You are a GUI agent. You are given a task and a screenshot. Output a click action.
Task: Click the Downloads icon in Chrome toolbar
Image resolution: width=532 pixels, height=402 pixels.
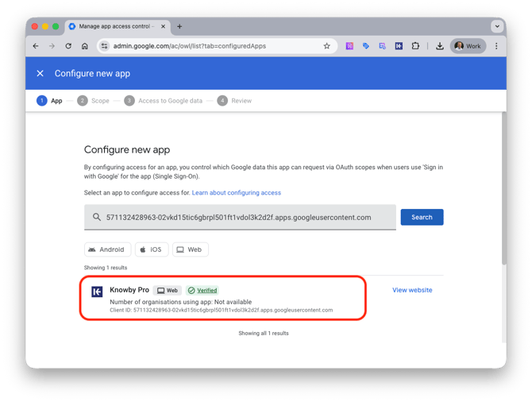point(439,46)
